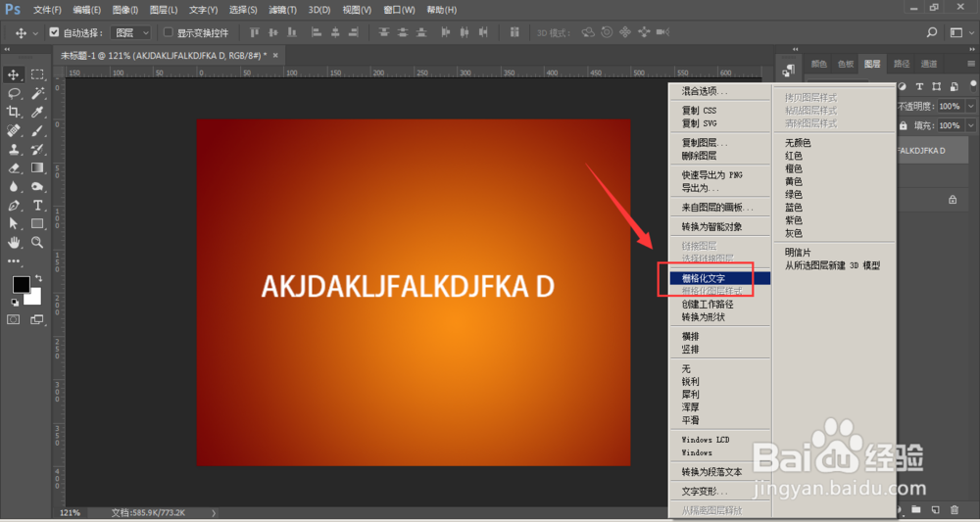The width and height of the screenshot is (980, 522).
Task: Reset default foreground and background colors
Action: point(15,303)
